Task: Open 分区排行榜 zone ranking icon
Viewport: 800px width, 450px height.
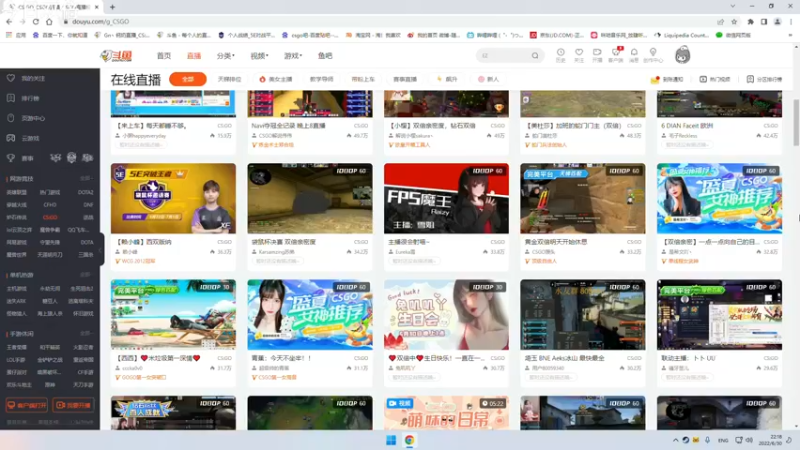Action: [x=750, y=79]
